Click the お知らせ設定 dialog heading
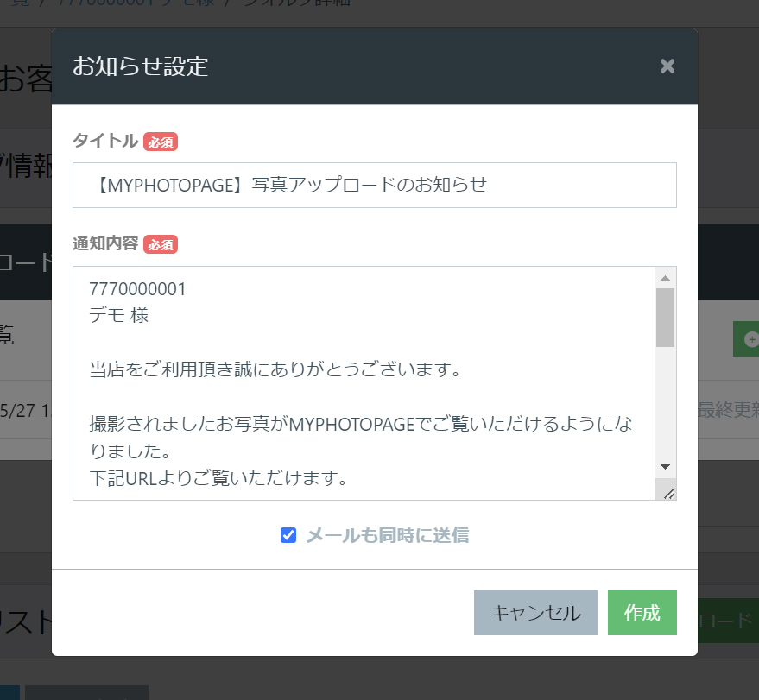This screenshot has height=700, width=759. click(141, 66)
